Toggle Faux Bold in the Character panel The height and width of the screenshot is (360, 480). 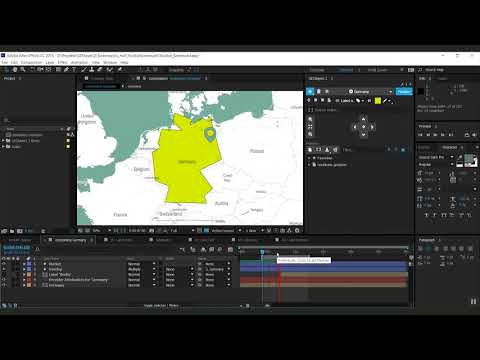427,215
